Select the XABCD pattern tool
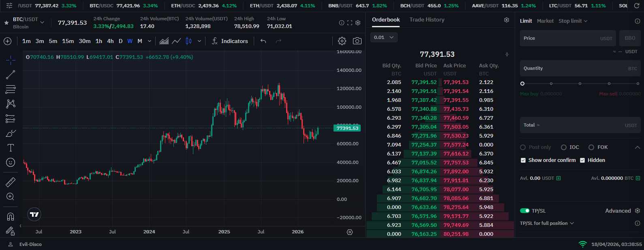This screenshot has height=250, width=644. [x=11, y=104]
